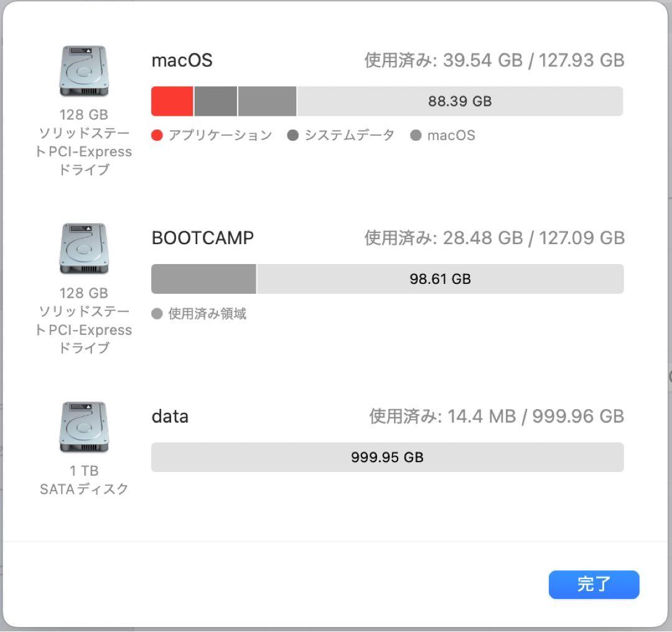Image resolution: width=672 pixels, height=632 pixels.
Task: Click the 使用済み領域 legend dot under BOOTCAMP
Action: pos(157,314)
